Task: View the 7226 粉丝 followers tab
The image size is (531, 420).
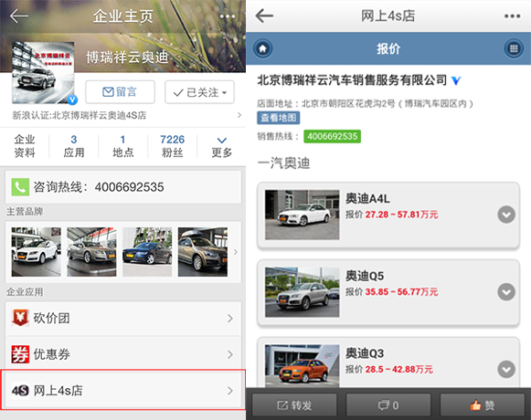Action: point(173,146)
